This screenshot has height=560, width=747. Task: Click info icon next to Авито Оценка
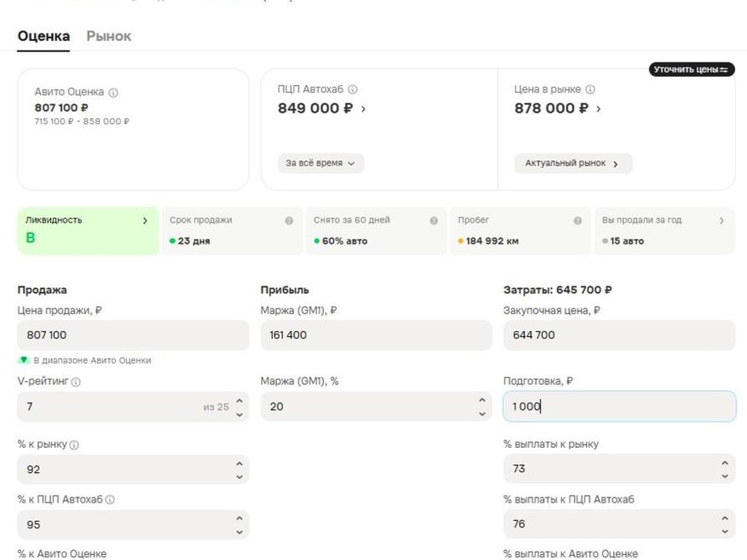[114, 93]
